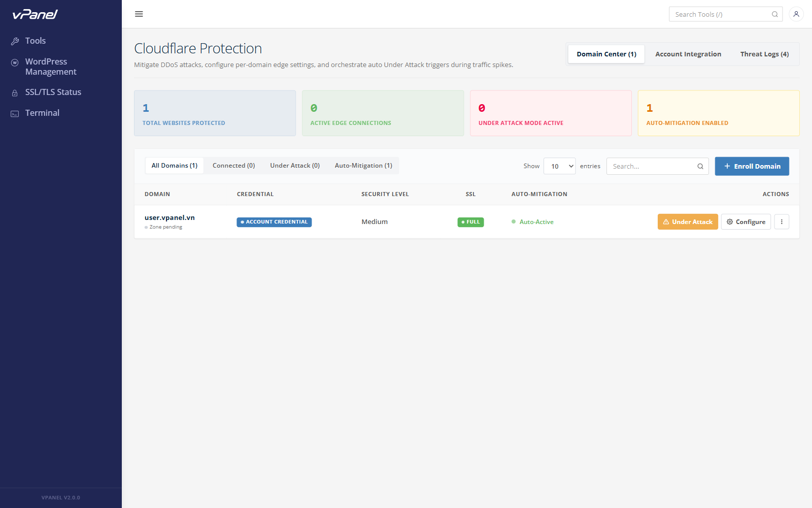The height and width of the screenshot is (508, 812).
Task: Click the AUTO-MITIGATION column header
Action: pyautogui.click(x=539, y=194)
